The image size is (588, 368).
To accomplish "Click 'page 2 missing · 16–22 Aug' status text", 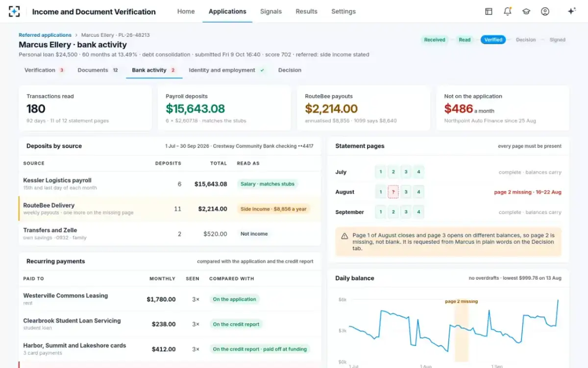I will click(x=528, y=192).
